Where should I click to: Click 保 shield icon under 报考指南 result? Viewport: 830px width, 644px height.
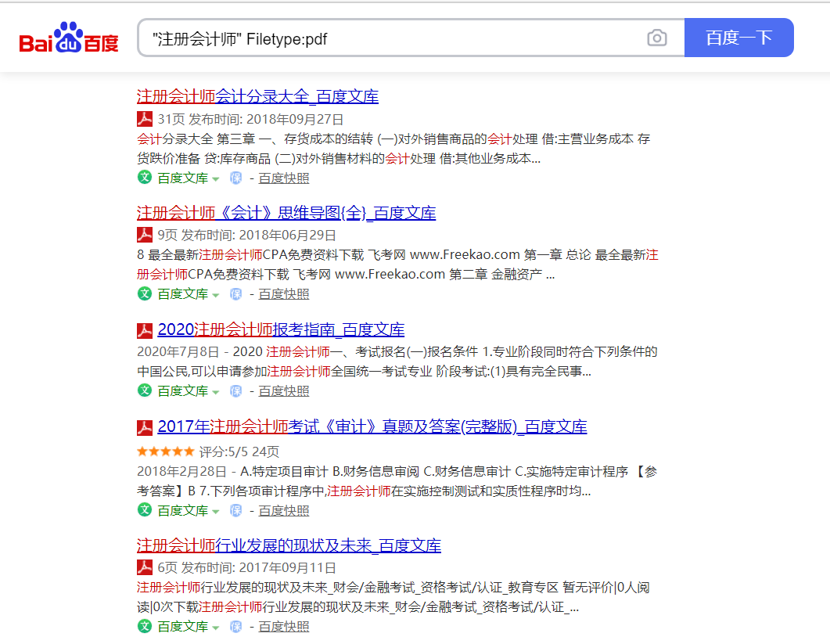click(x=236, y=390)
